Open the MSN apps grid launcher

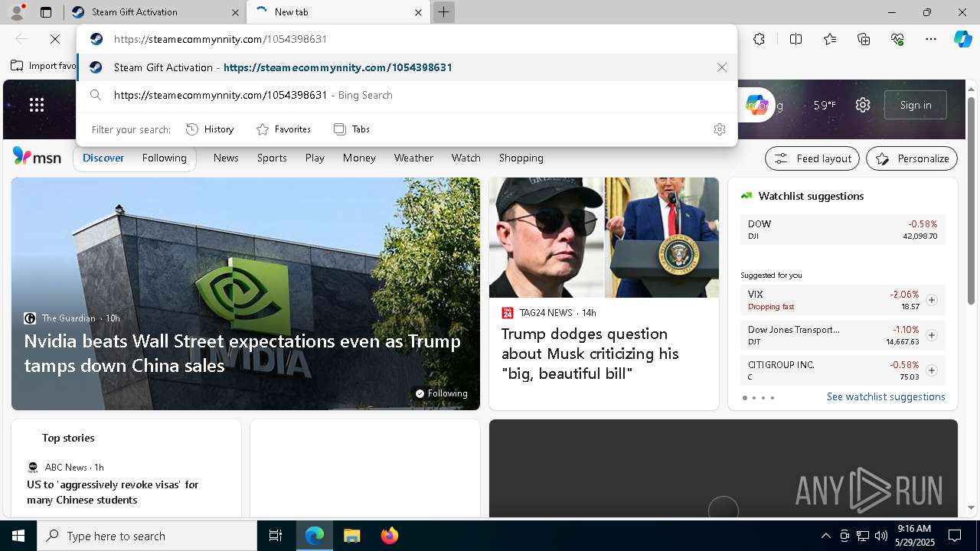pos(37,105)
